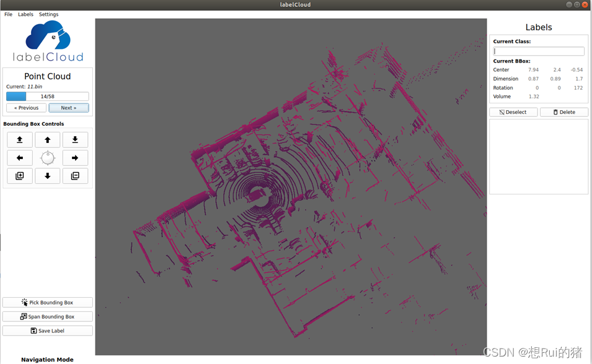Open the File menu
The width and height of the screenshot is (592, 364).
(8, 14)
